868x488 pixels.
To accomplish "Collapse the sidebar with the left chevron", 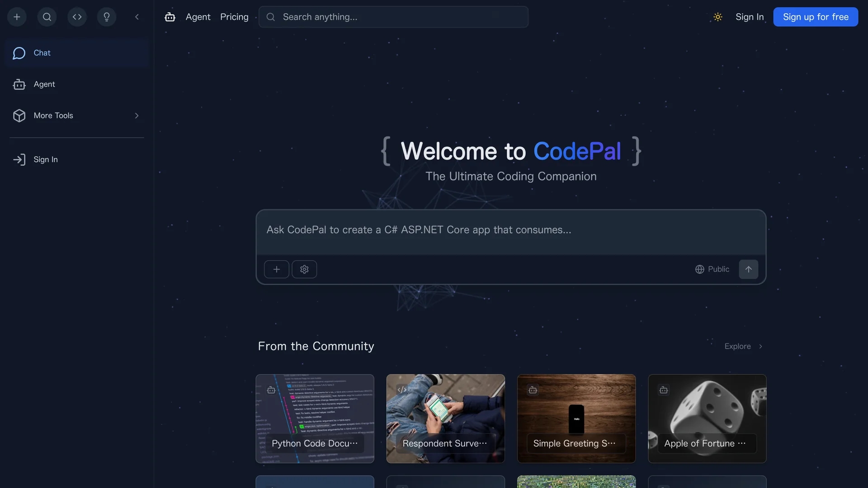I will point(137,17).
